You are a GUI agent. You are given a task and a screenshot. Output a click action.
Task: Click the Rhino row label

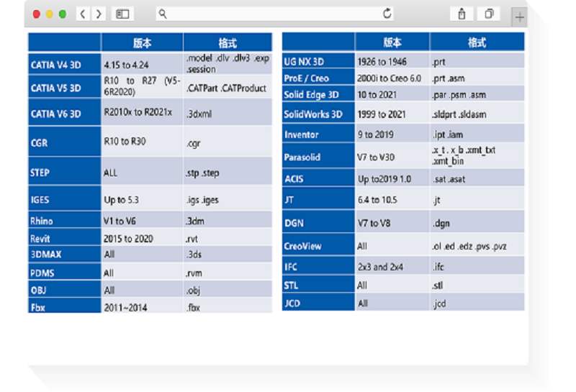pyautogui.click(x=64, y=221)
